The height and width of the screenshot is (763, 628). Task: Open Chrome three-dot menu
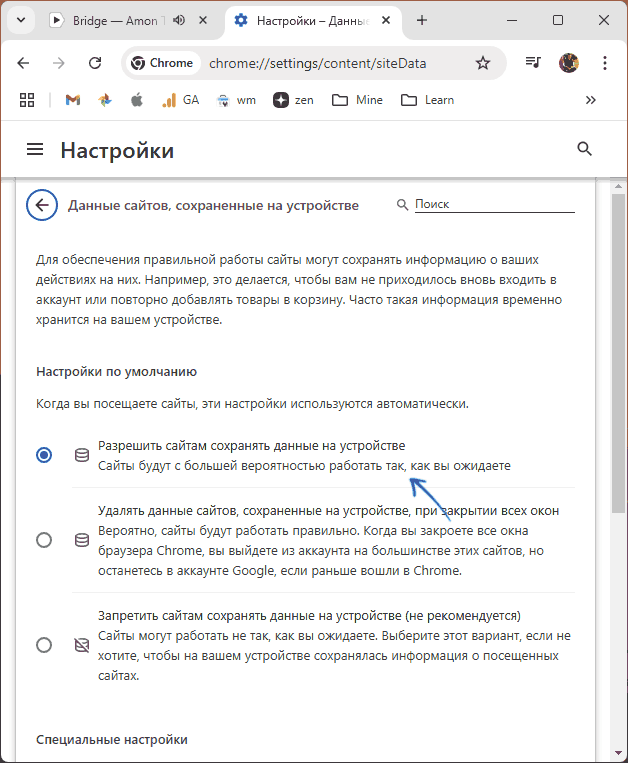[605, 63]
